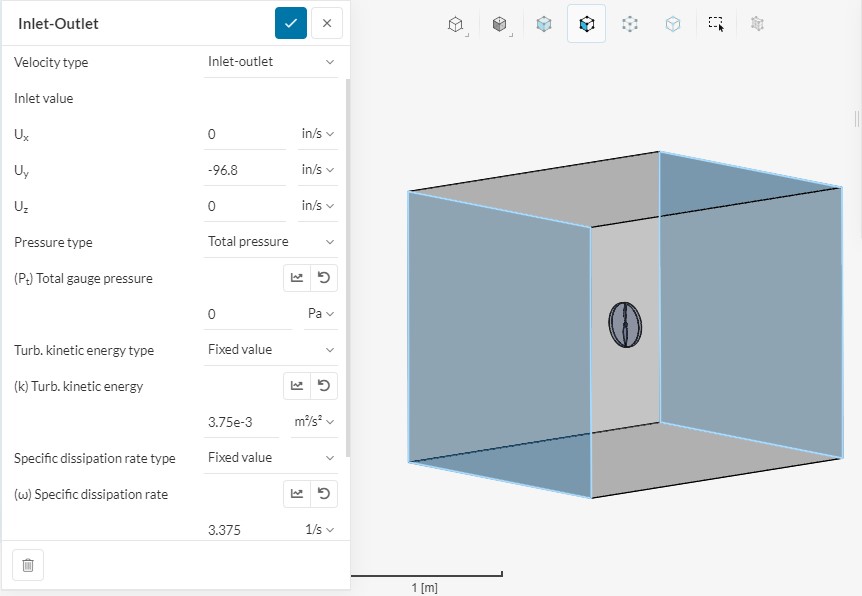Change the m²/s² unit dropdown
Viewport: 862px width, 596px height.
314,422
